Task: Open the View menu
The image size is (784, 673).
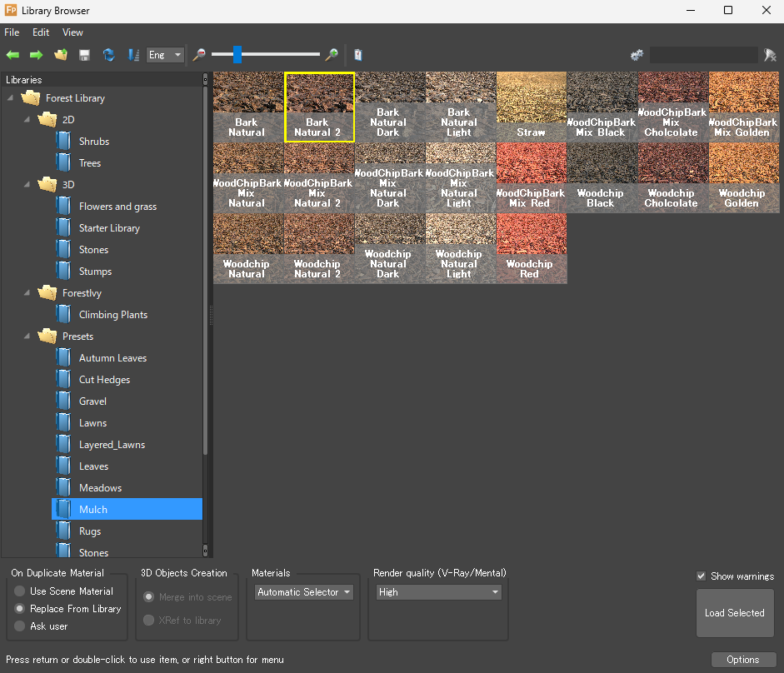Action: point(72,32)
